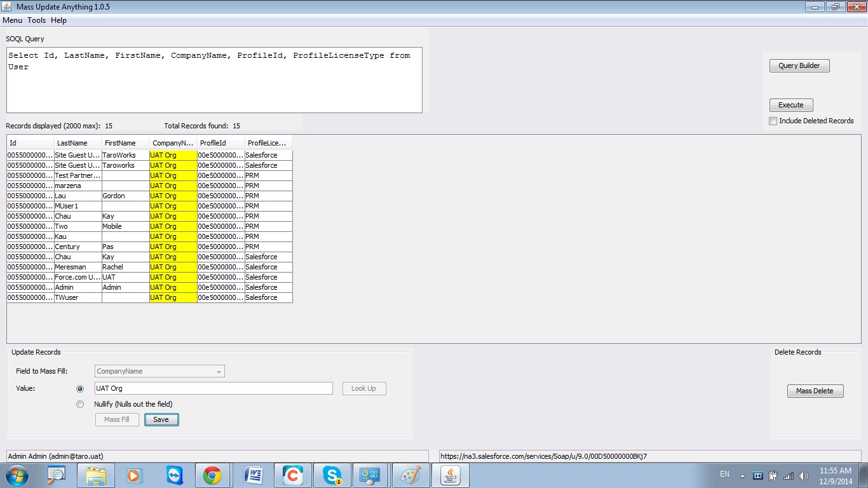Select the LastName cell 'Test Partner...'
Image resolution: width=868 pixels, height=488 pixels.
(x=78, y=175)
